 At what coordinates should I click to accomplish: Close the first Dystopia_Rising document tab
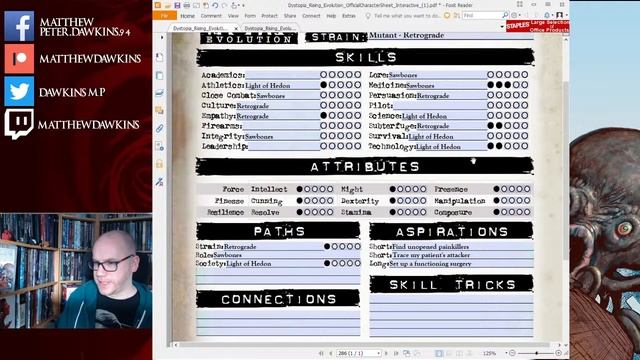(x=236, y=29)
